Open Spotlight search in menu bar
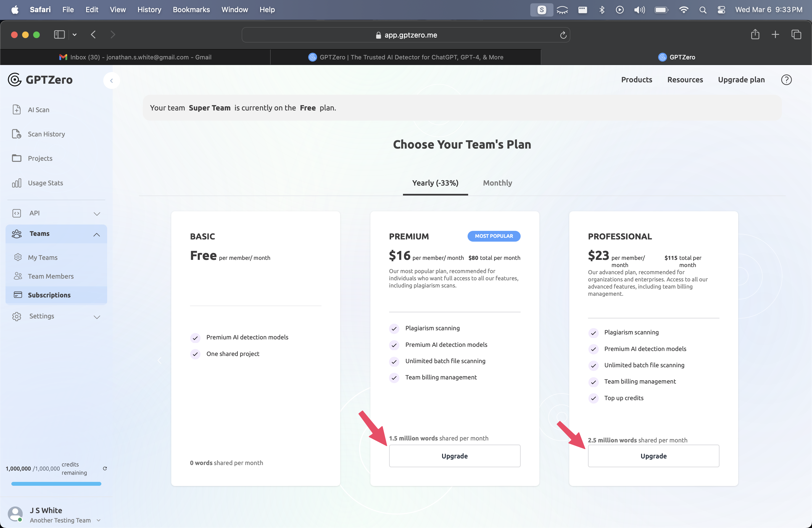This screenshot has height=528, width=812. click(x=702, y=10)
